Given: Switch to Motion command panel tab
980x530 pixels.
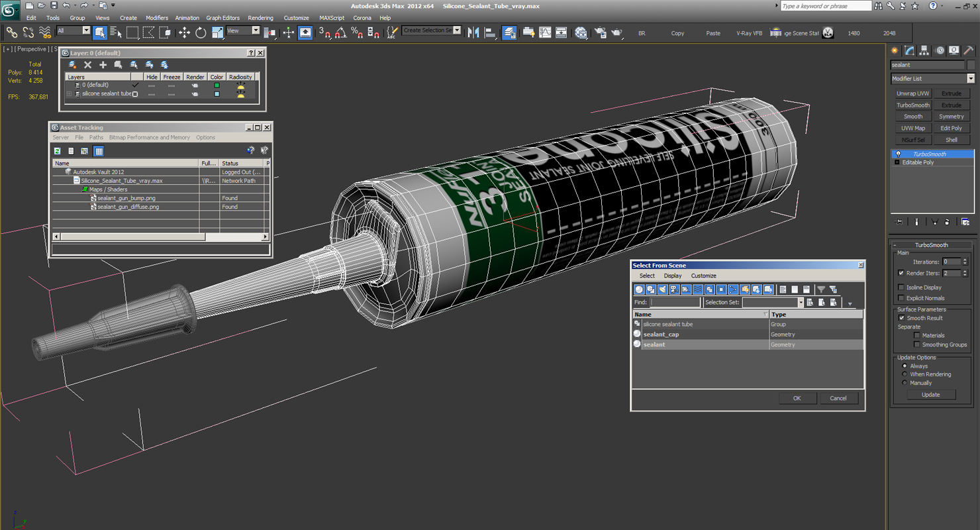Looking at the screenshot, I should 939,50.
